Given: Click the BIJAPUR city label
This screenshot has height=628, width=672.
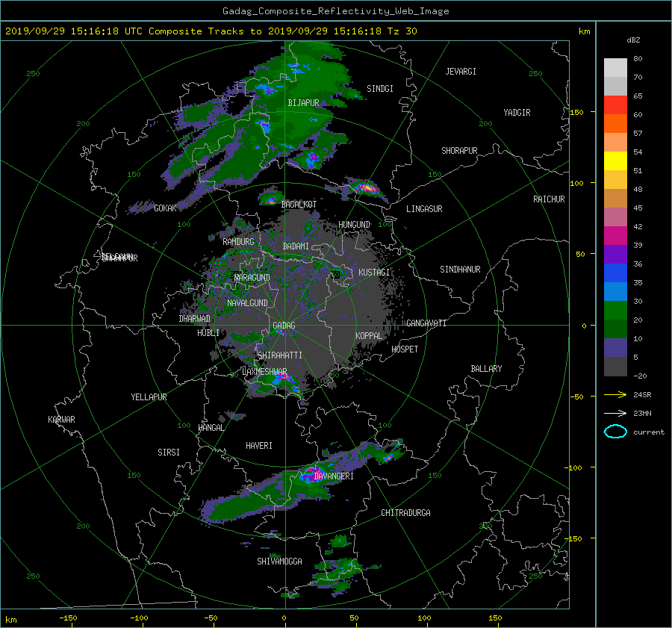Looking at the screenshot, I should pyautogui.click(x=303, y=103).
